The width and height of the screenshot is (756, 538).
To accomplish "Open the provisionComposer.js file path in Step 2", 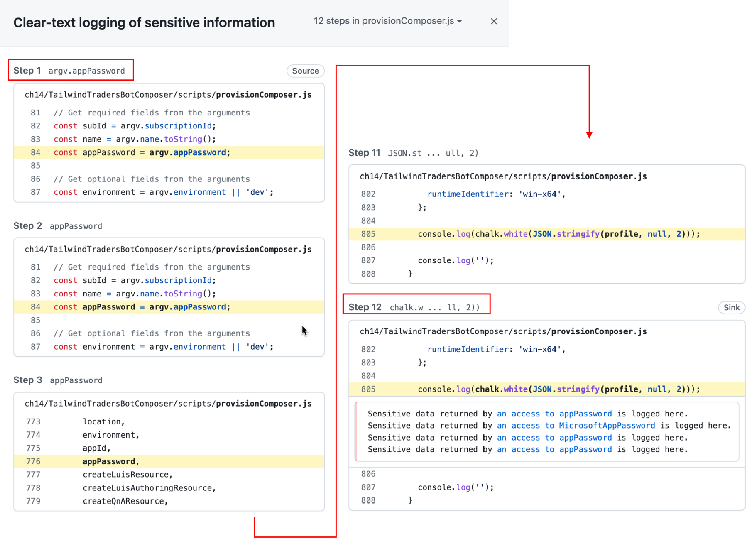I will [168, 249].
